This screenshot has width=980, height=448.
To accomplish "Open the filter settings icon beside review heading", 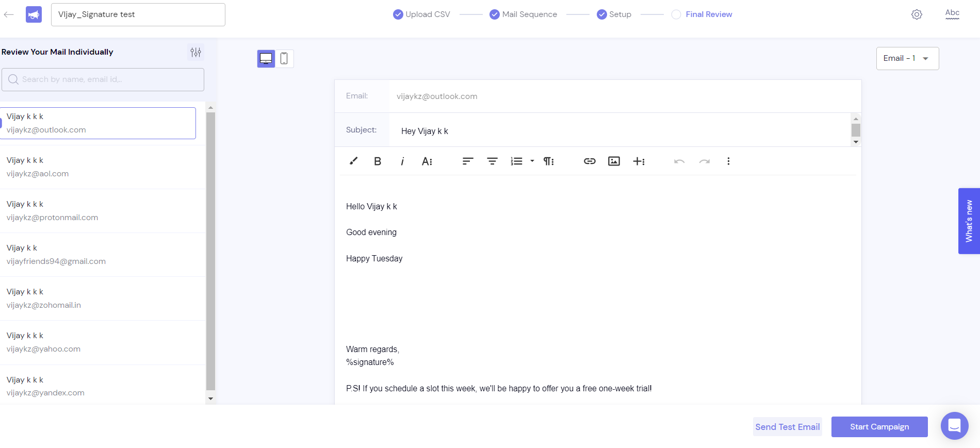I will (x=195, y=52).
